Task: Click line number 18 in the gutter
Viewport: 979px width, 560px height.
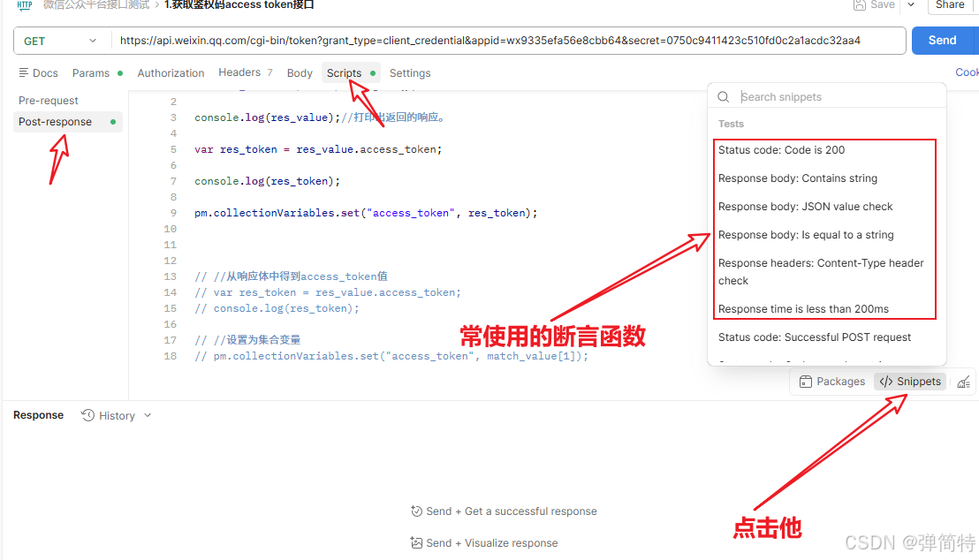Action: point(171,356)
